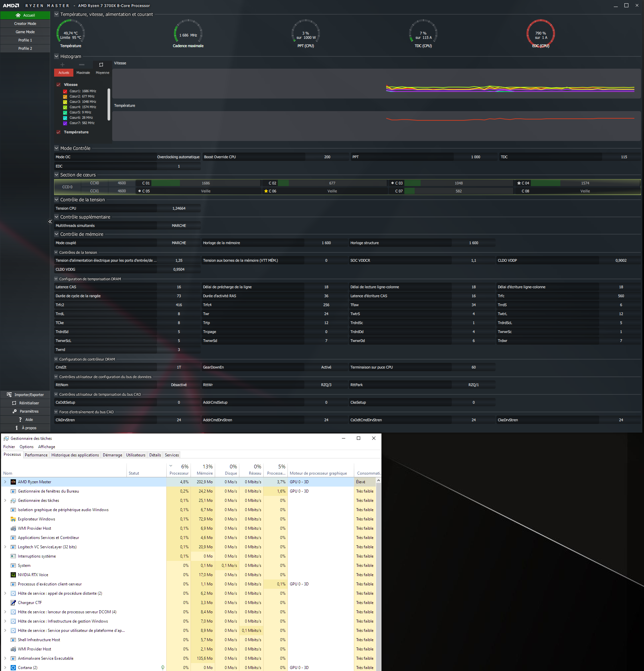Collapse the Mode Contrôle section
The image size is (644, 671).
click(56, 148)
